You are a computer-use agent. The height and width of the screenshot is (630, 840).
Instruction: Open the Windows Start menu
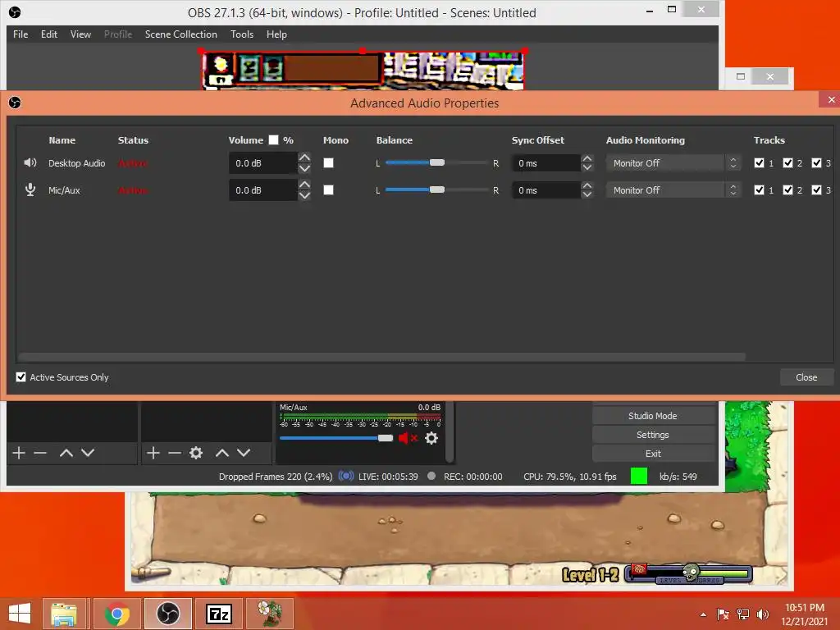(20, 614)
